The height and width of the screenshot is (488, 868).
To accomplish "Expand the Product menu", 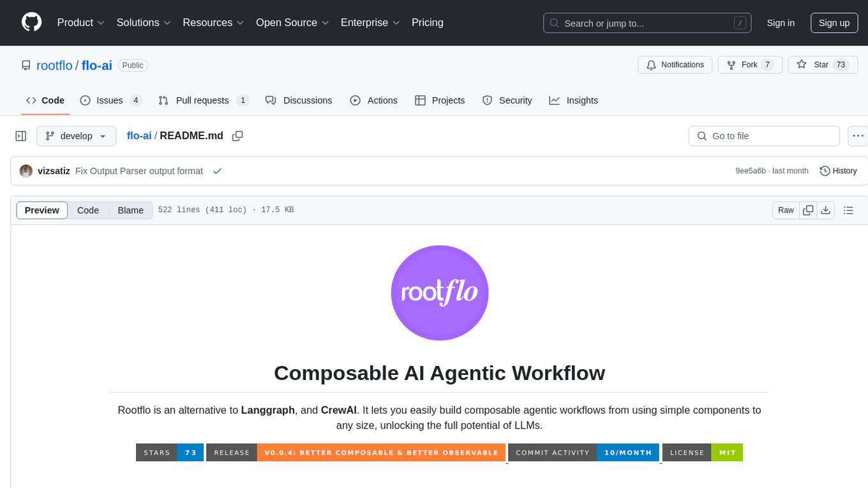I will [81, 22].
